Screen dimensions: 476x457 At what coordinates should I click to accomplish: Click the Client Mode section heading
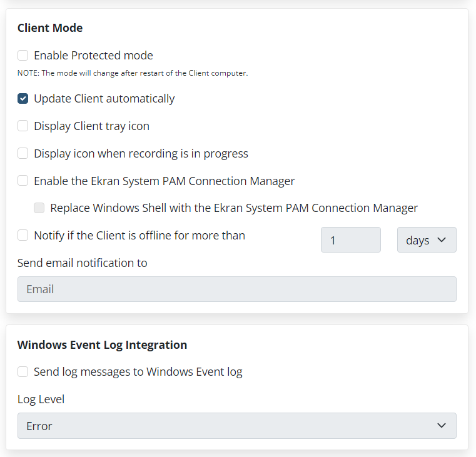click(50, 28)
